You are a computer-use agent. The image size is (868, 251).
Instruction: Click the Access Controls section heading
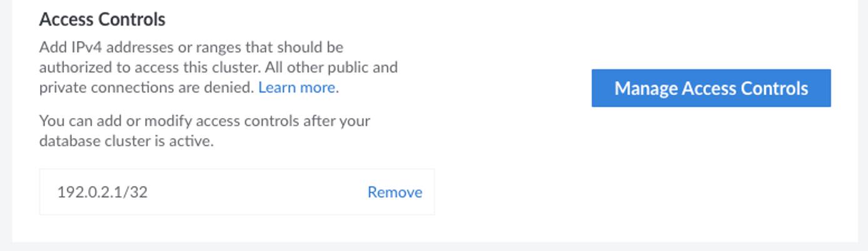point(103,19)
